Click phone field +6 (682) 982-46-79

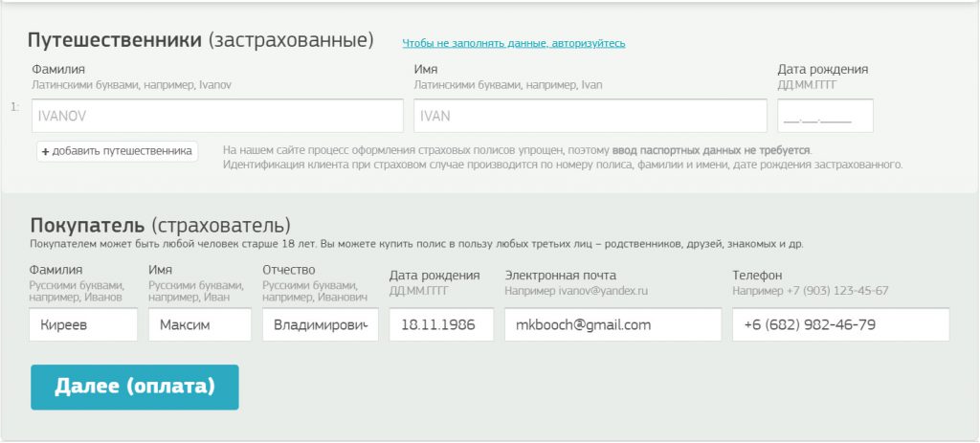click(840, 324)
